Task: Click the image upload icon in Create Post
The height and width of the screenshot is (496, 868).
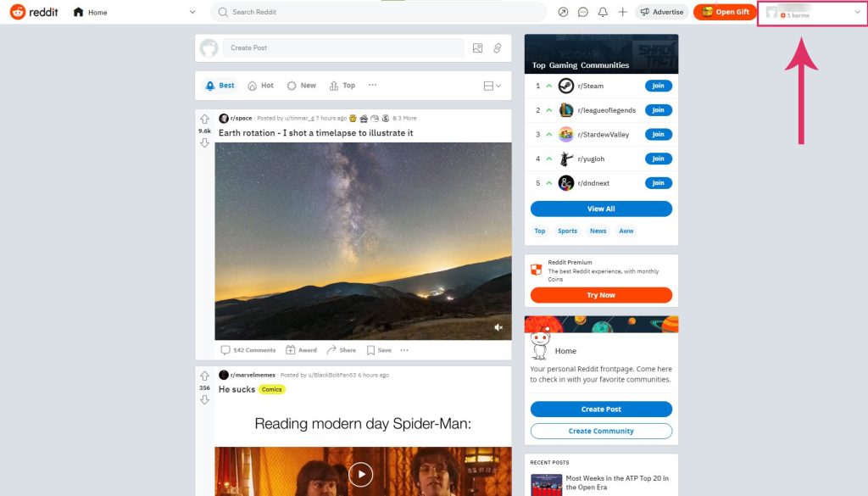Action: coord(478,48)
